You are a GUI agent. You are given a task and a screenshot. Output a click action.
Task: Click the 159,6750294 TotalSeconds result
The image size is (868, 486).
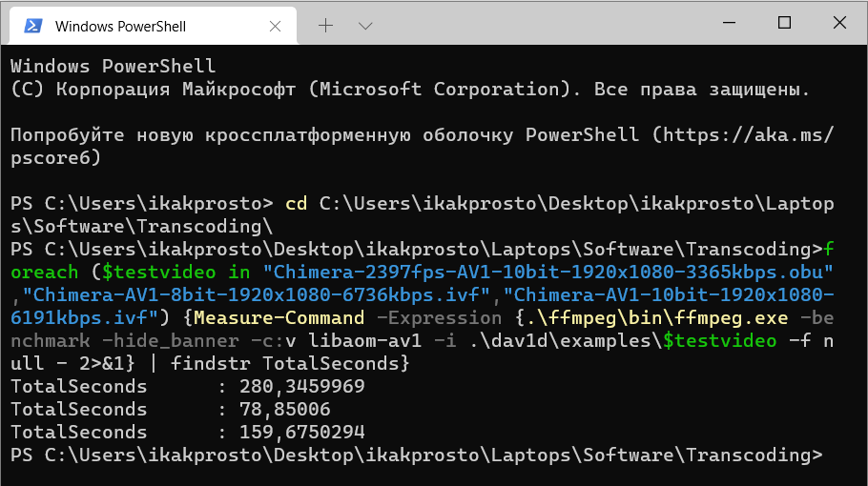coord(302,432)
